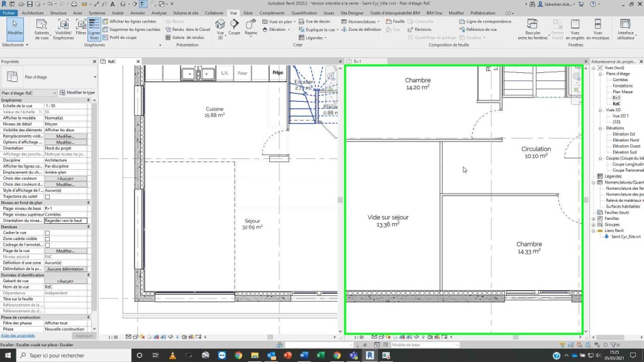644x362 pixels.
Task: Click Supprimer les lignes cachées
Action: point(131,30)
